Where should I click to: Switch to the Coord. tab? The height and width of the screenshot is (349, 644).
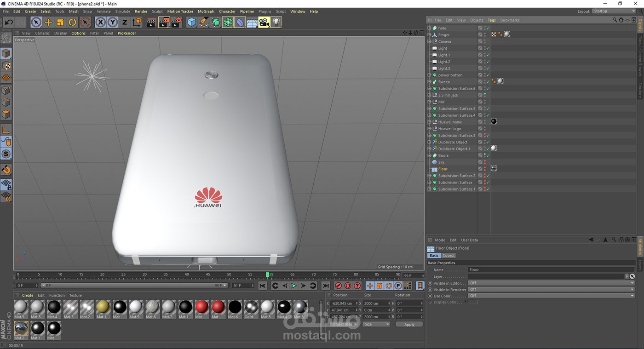coord(448,256)
